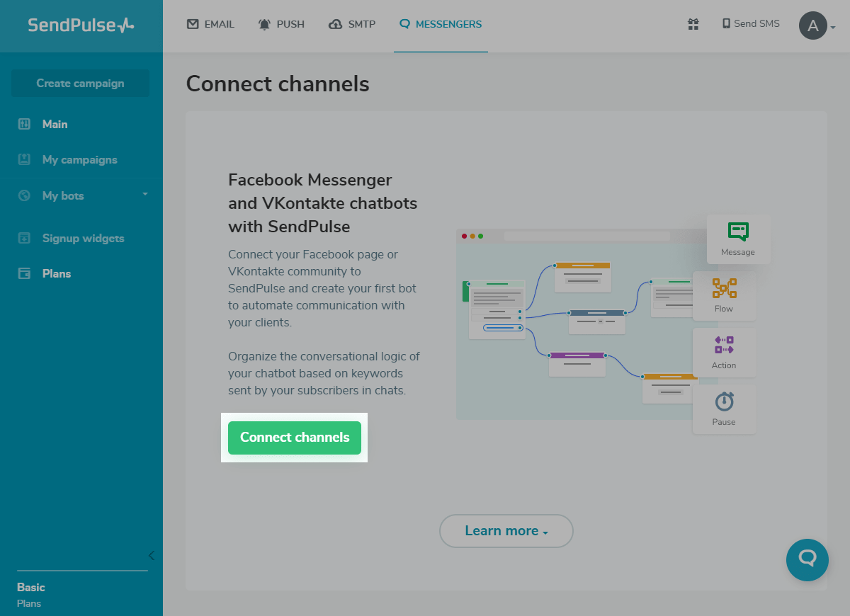Screen dimensions: 850x616
Task: Switch to the EMAIL tab
Action: (210, 23)
